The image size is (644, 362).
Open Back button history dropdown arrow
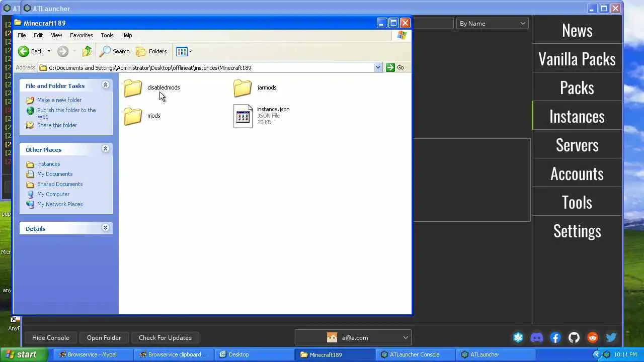(49, 51)
